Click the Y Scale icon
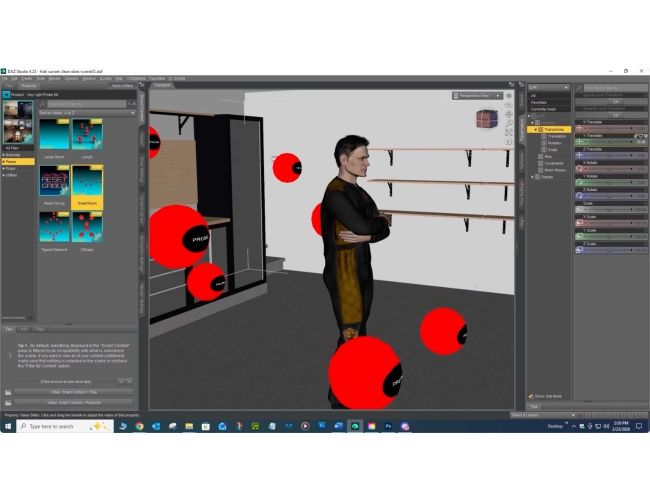 pos(579,236)
